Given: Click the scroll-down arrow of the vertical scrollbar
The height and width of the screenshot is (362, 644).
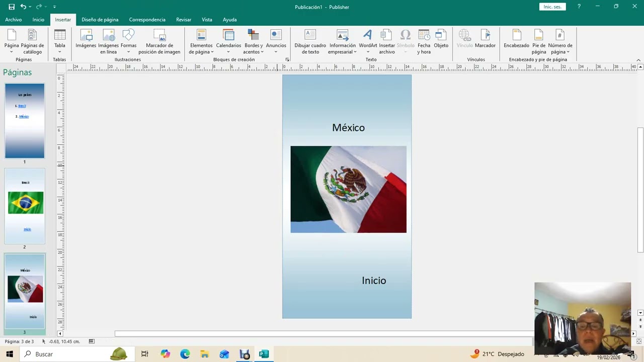Looking at the screenshot, I should 640,313.
